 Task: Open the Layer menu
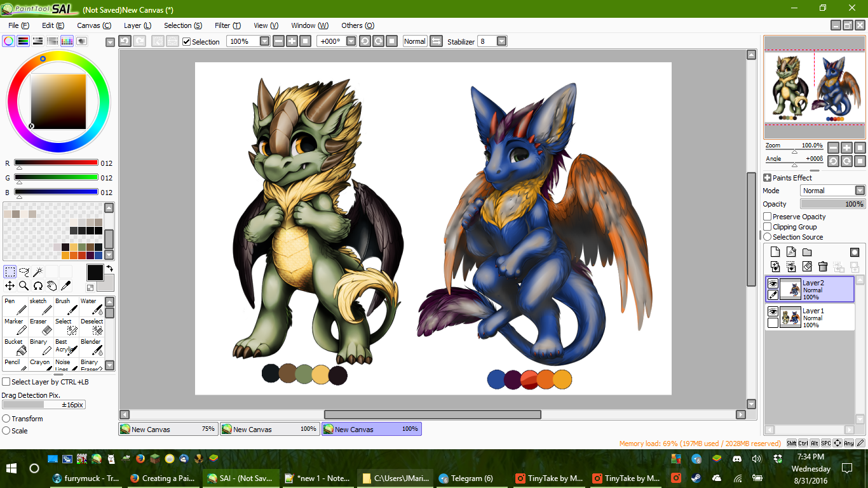click(137, 25)
